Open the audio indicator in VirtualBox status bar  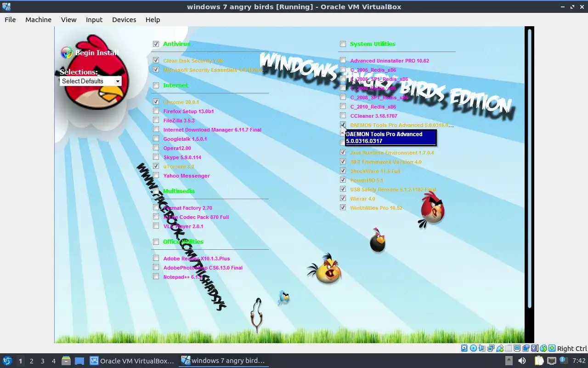(x=482, y=348)
